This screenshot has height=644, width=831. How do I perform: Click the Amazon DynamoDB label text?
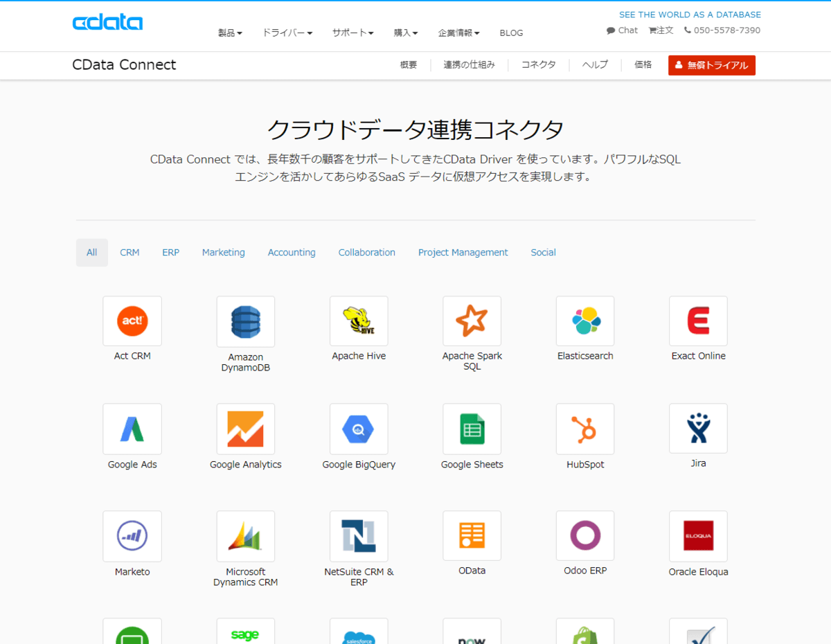pos(246,363)
